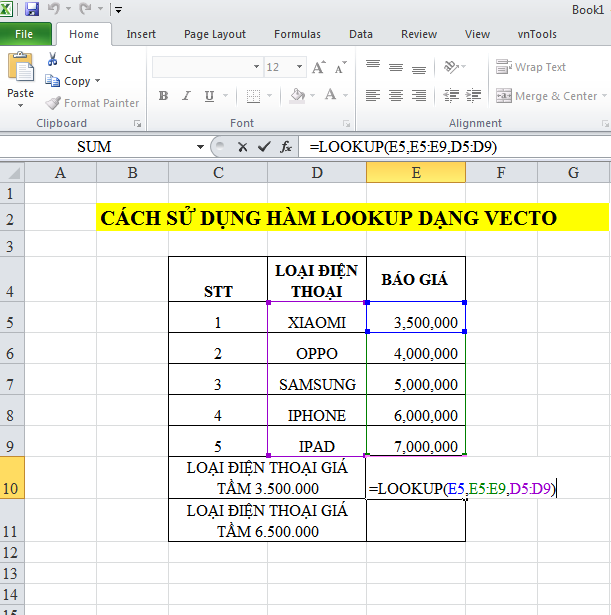
Task: Expand the Name Box dropdown arrow
Action: [200, 147]
